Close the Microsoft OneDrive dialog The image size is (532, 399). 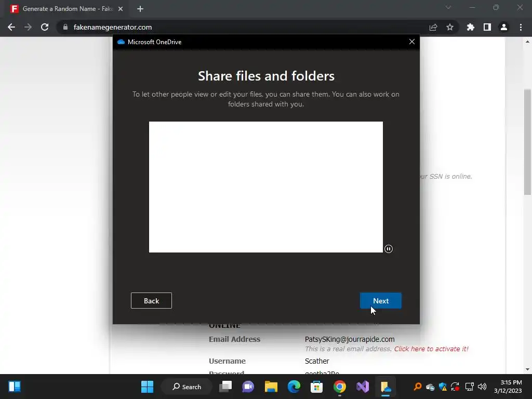point(411,42)
